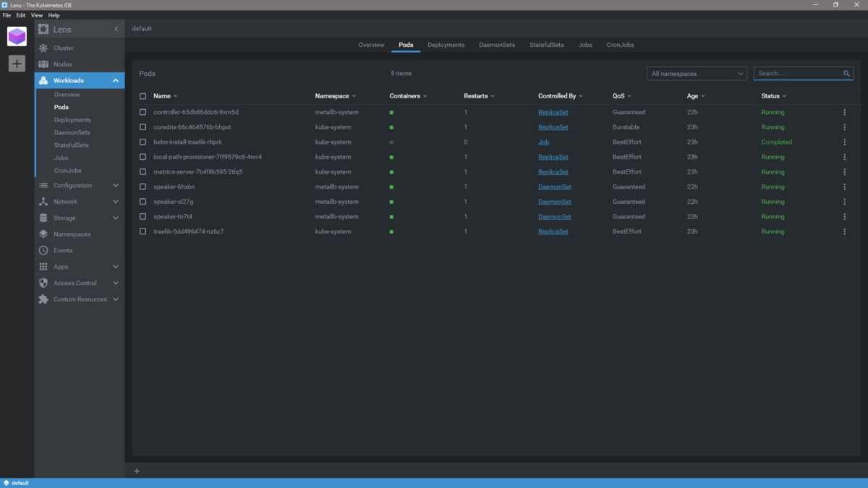
Task: Sort table by Restarts column header
Action: coord(478,96)
